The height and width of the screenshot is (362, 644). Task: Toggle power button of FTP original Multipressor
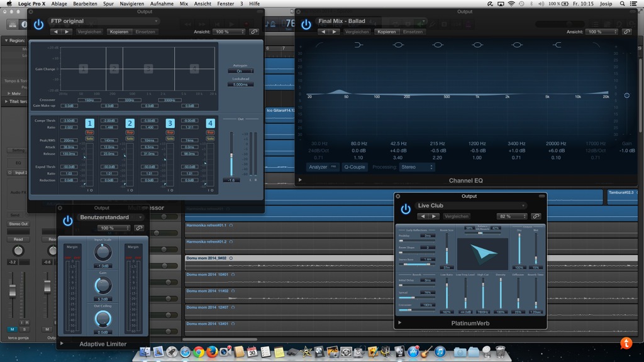[38, 25]
